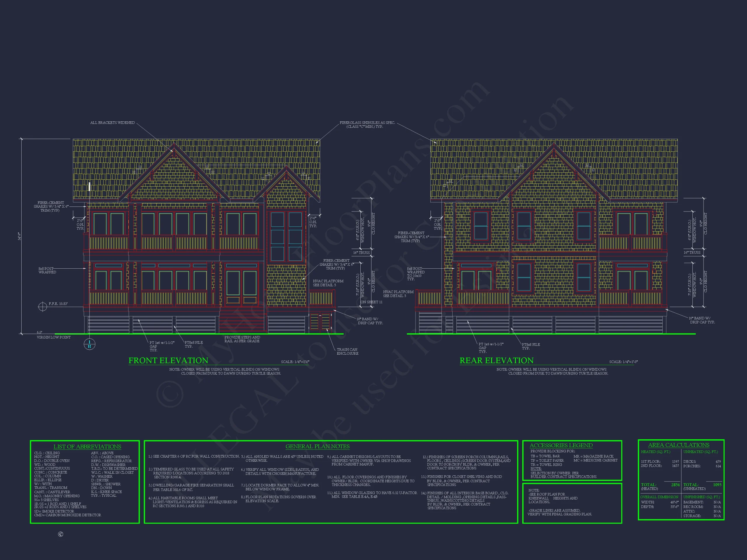Image resolution: width=747 pixels, height=560 pixels.
Task: Click plan note 2 about tempered glass
Action: coord(191,473)
